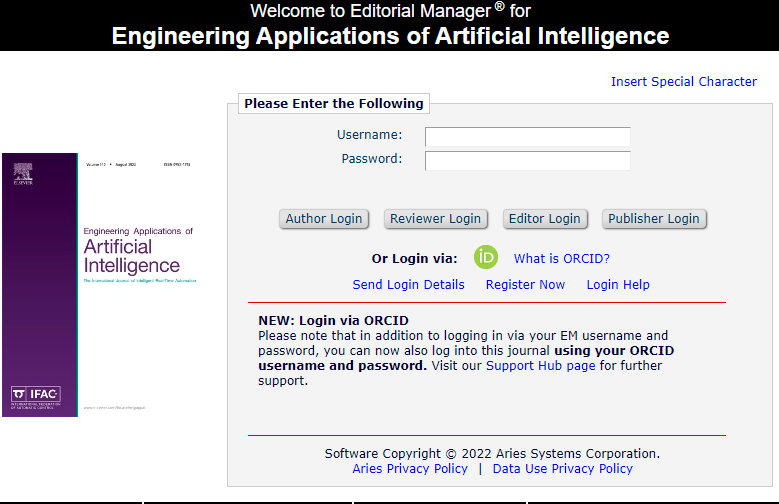Open the What is ORCID? link
Image resolution: width=779 pixels, height=504 pixels.
coord(561,258)
